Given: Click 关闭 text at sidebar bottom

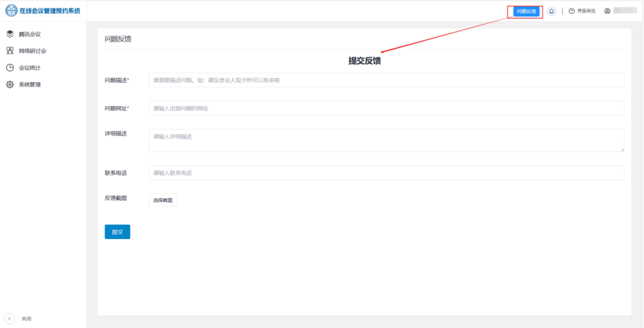Looking at the screenshot, I should [26, 318].
